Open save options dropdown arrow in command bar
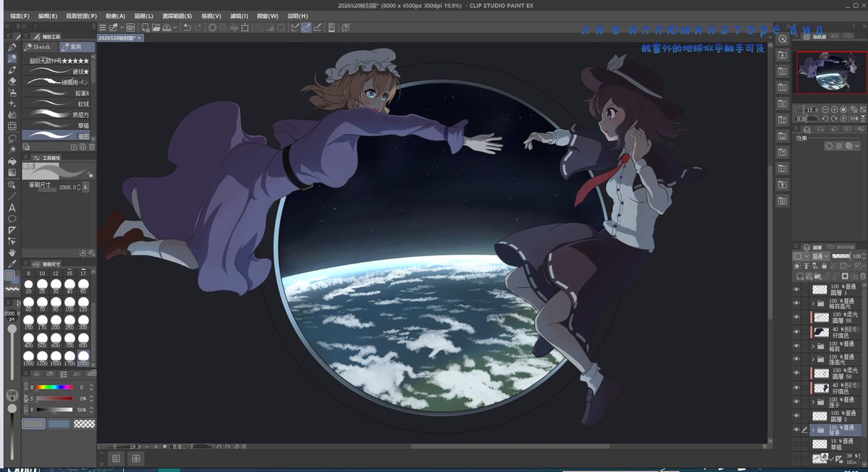This screenshot has height=472, width=868. point(175,27)
